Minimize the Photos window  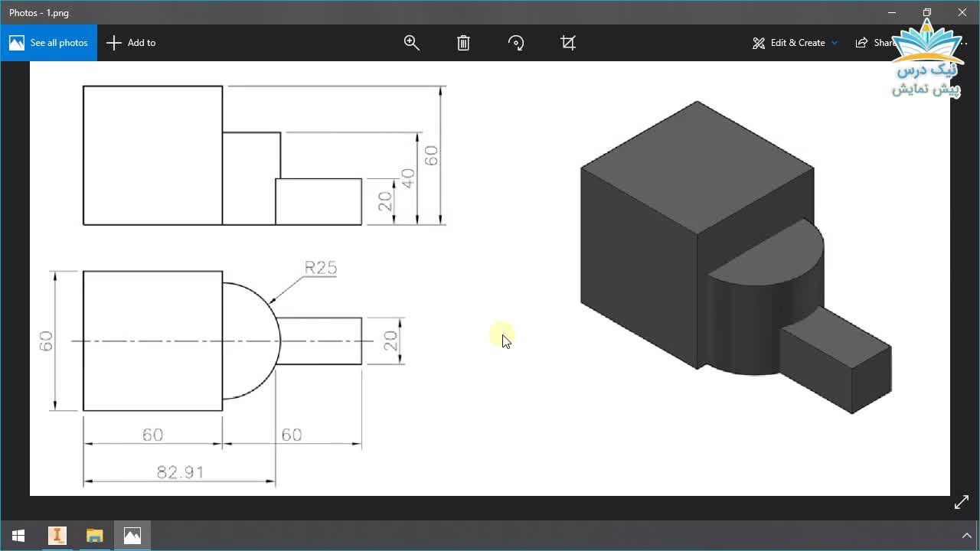click(892, 12)
